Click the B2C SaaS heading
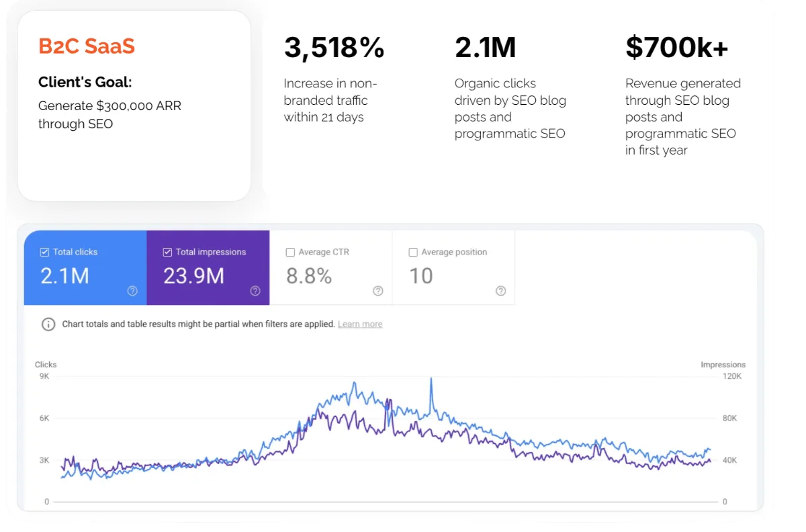The height and width of the screenshot is (532, 806). pyautogui.click(x=87, y=46)
